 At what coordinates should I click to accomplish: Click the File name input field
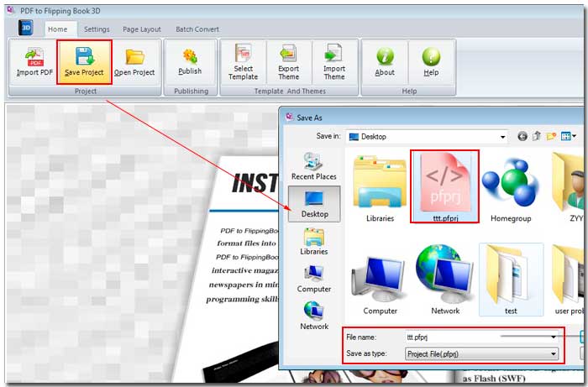pyautogui.click(x=481, y=337)
